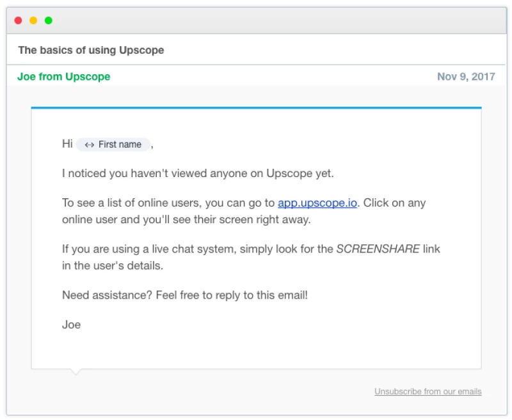Click the yellow minimize window button

point(33,20)
